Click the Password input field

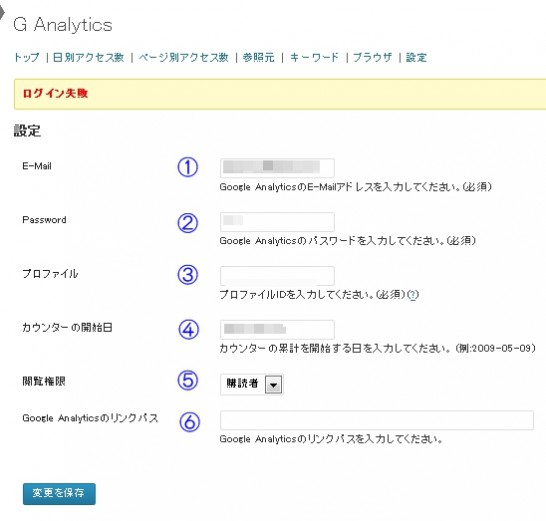point(277,222)
